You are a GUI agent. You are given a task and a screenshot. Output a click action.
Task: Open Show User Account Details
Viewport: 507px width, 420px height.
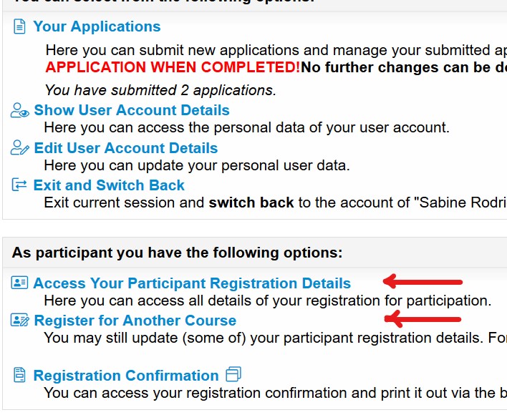[x=132, y=110]
